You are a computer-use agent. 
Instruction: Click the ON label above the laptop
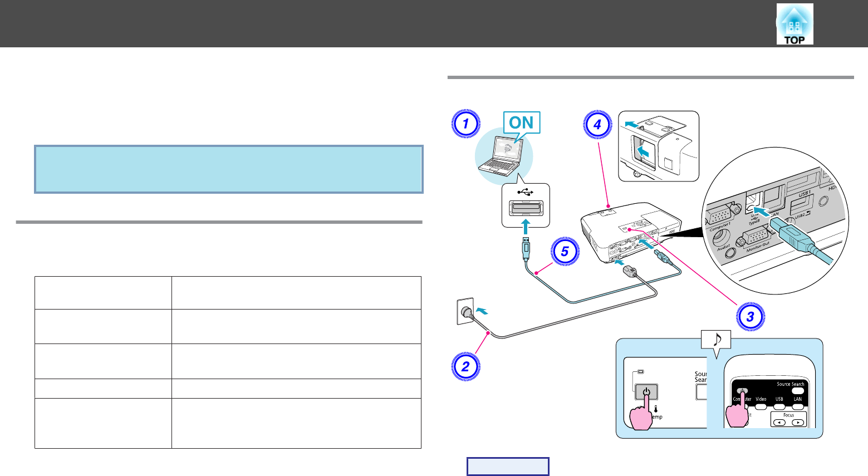point(522,122)
